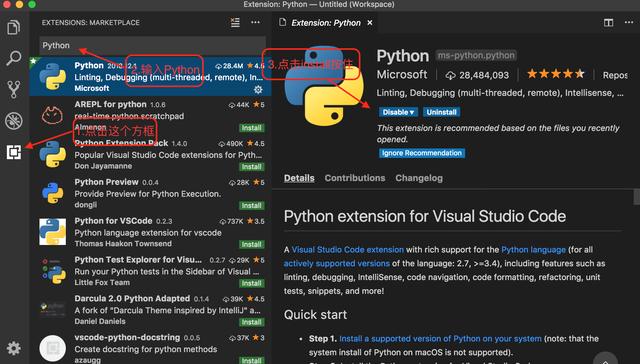Click the Uninstall button
Image resolution: width=640 pixels, height=364 pixels.
pos(441,112)
